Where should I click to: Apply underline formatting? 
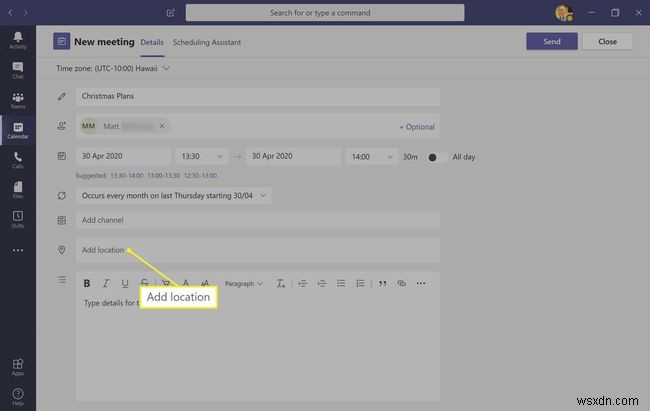pos(125,283)
